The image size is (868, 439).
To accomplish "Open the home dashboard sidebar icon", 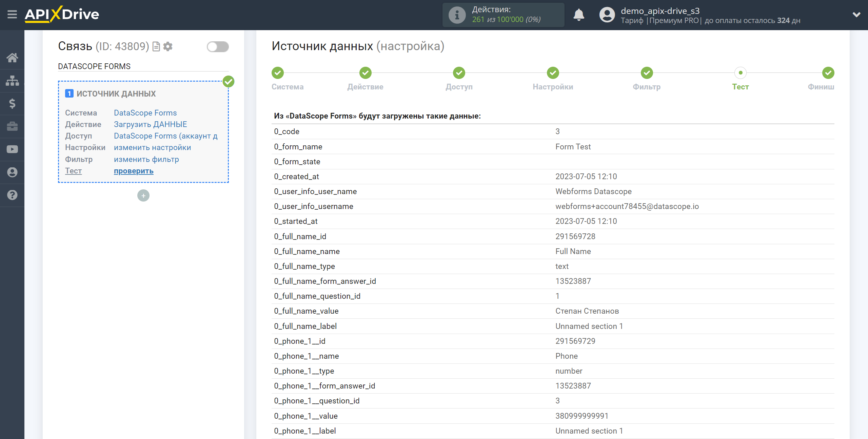I will tap(12, 58).
